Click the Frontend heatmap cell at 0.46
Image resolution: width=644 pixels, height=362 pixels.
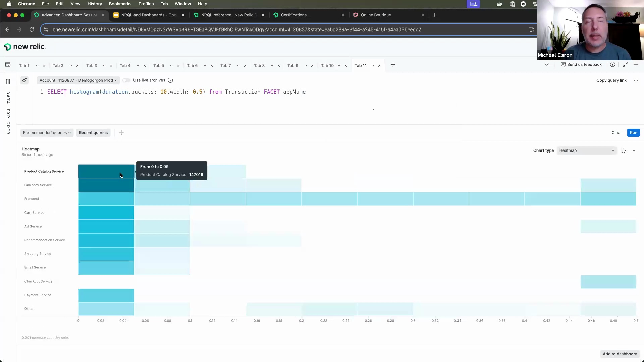pos(608,199)
